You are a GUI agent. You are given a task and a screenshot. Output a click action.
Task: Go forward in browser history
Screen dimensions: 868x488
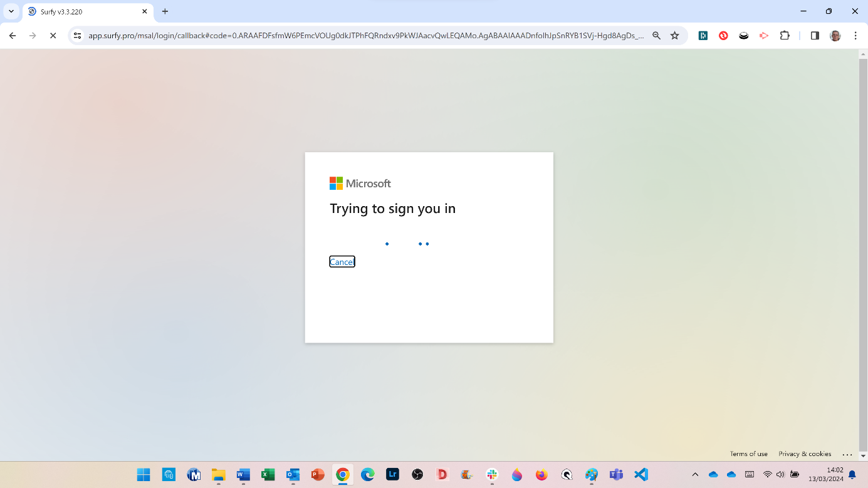point(33,36)
